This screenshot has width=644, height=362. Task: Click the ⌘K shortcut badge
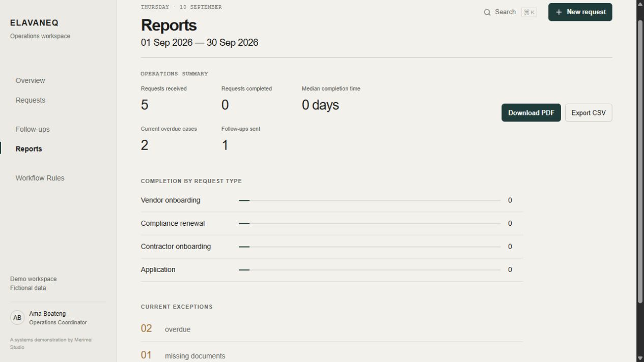tap(529, 12)
